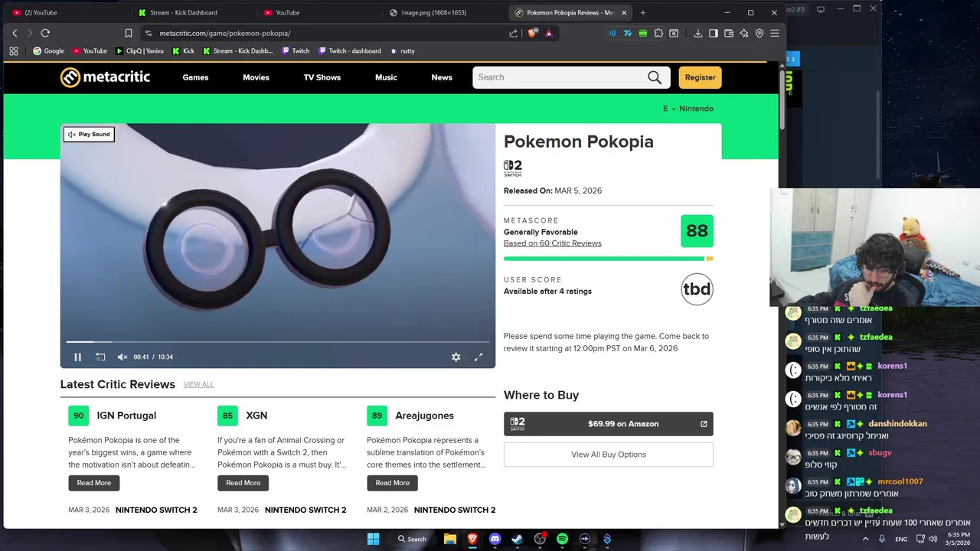
Task: Click the share page icon in the address bar
Action: click(x=513, y=33)
